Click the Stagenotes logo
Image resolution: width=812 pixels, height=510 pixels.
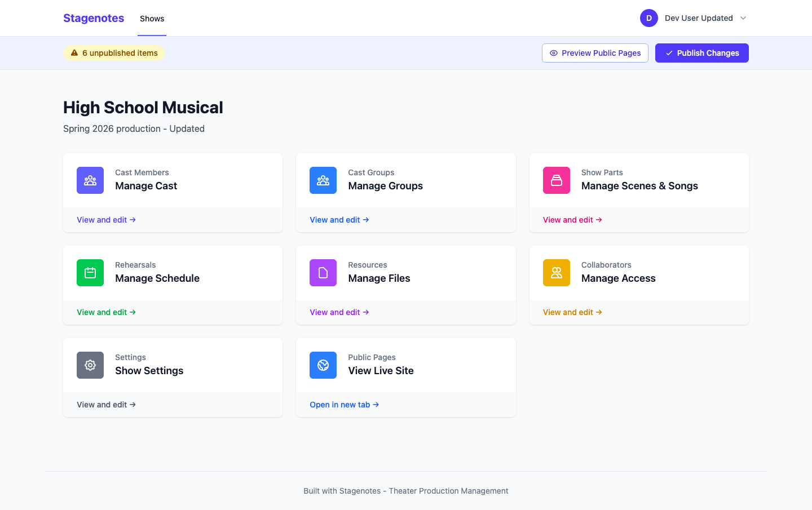94,18
